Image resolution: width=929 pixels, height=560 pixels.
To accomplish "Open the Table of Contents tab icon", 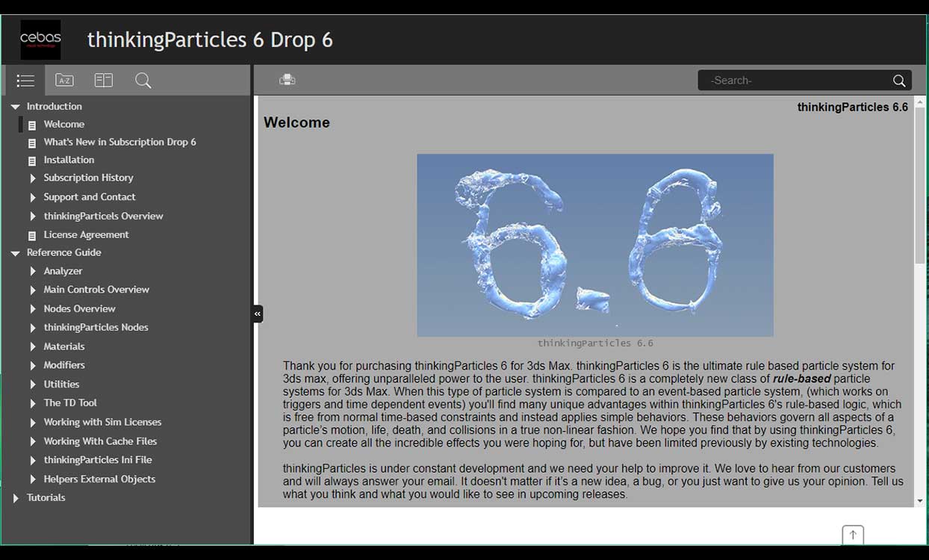I will [25, 81].
